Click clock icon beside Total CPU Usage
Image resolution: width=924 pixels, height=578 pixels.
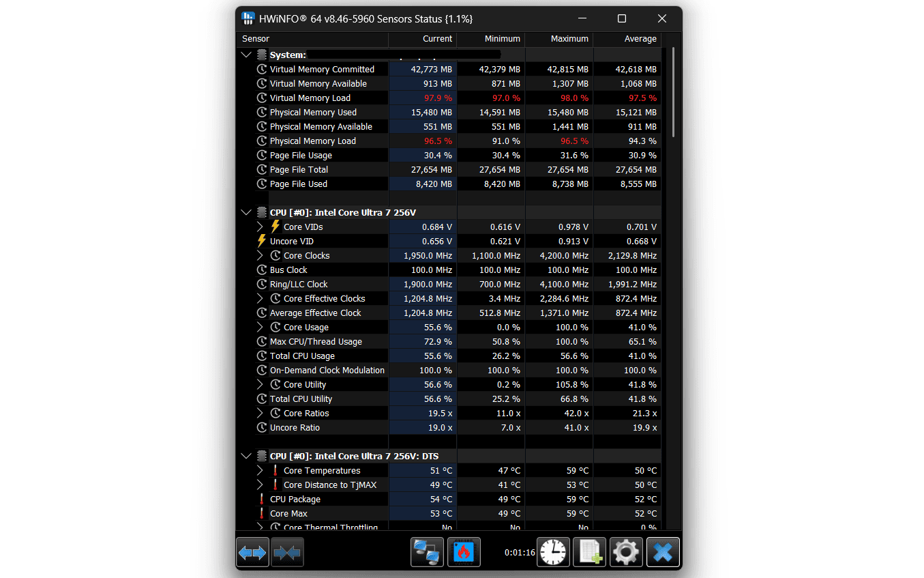(x=262, y=356)
